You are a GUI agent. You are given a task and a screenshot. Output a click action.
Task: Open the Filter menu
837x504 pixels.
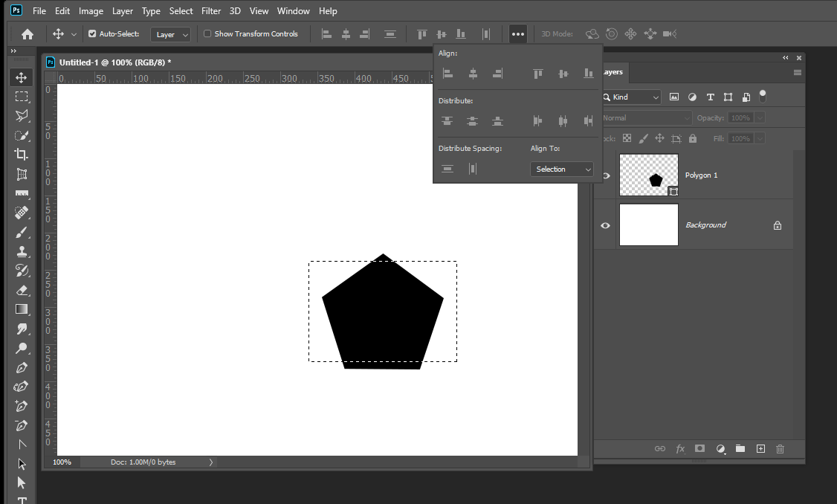coord(211,10)
